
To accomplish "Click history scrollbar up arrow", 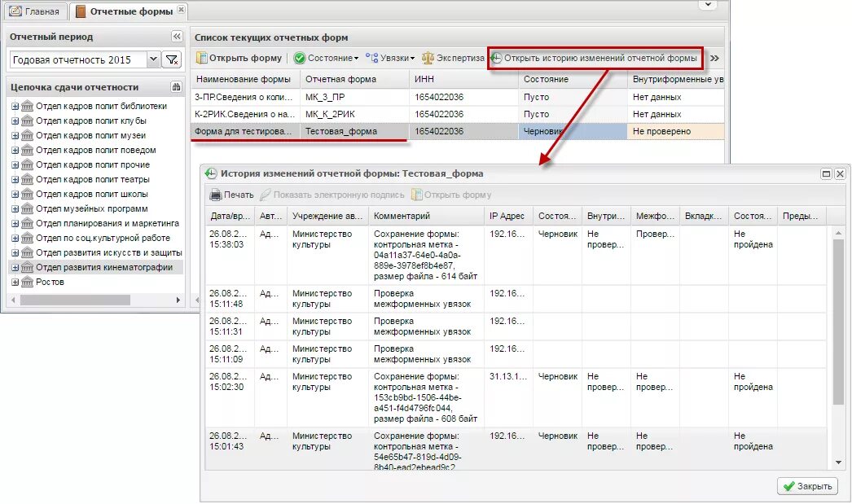I will (838, 232).
